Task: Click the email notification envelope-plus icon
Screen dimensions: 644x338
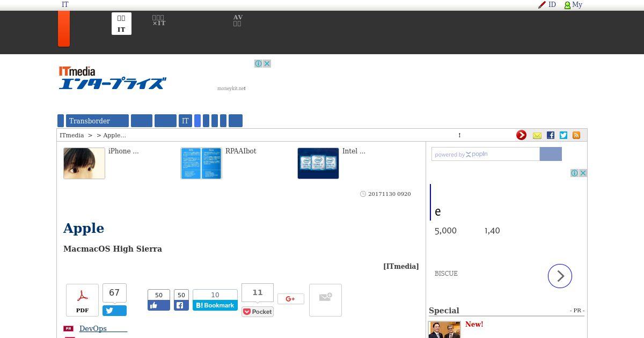Action: [325, 300]
